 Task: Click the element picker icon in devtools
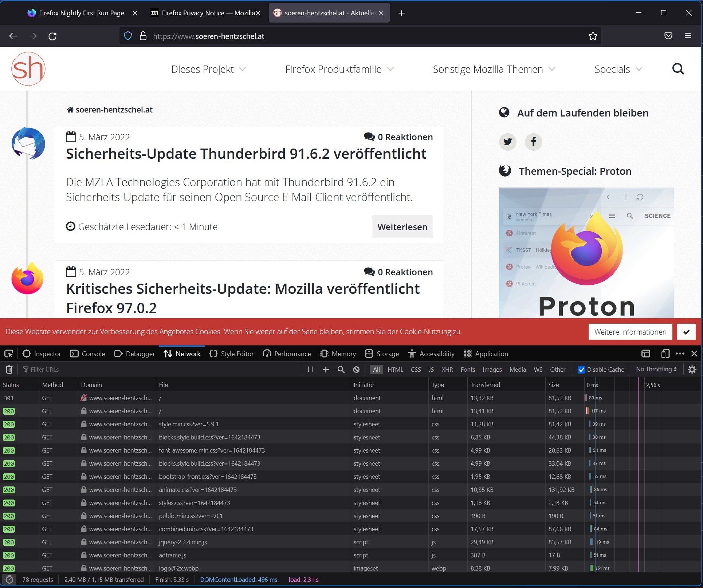point(9,354)
